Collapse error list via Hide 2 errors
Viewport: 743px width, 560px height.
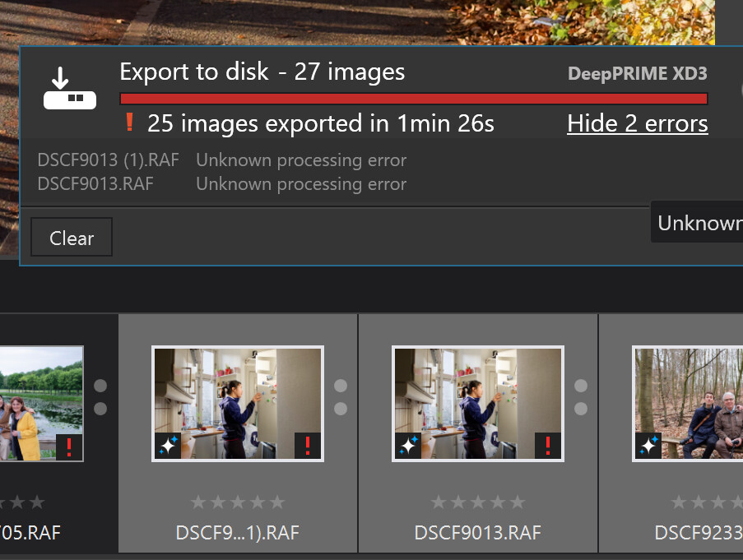[637, 123]
